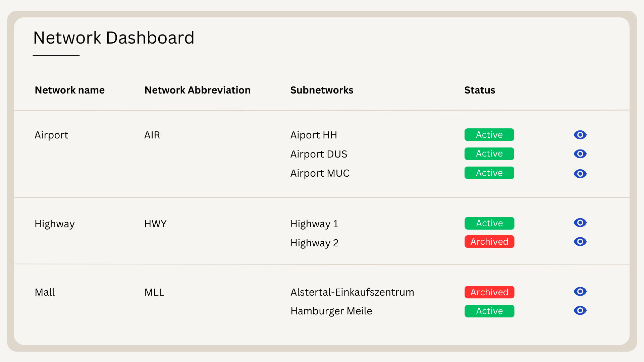Sort by Network name column header

(70, 90)
